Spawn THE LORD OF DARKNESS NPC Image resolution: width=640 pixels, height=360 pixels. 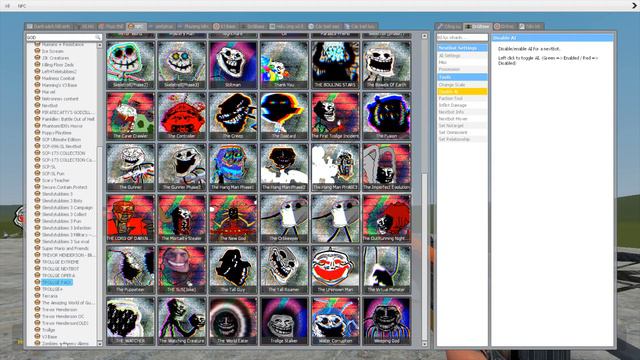pos(131,218)
